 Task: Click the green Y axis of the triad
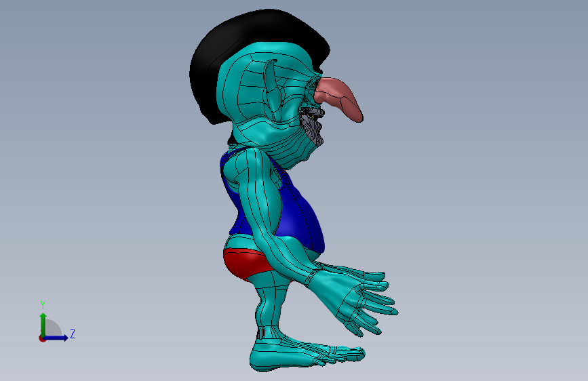(x=43, y=324)
